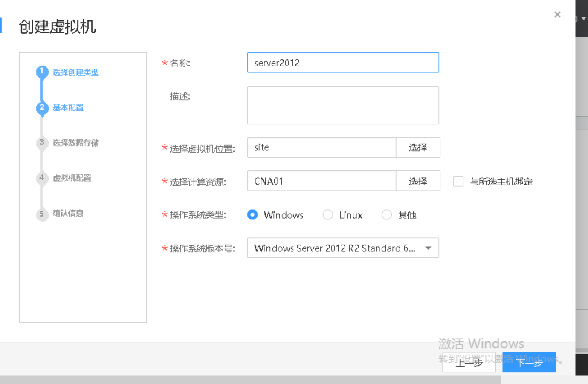Select the Linux operating system radio button
Image resolution: width=588 pixels, height=384 pixels.
coord(328,215)
